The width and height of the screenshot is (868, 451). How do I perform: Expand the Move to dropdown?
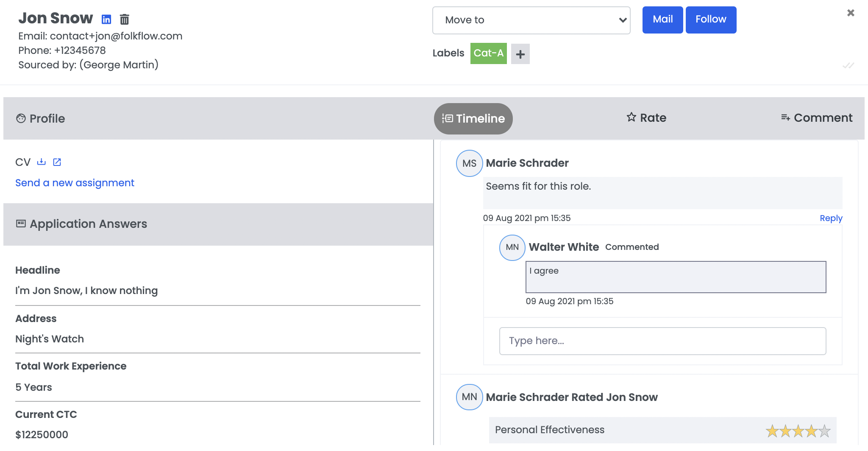click(531, 20)
